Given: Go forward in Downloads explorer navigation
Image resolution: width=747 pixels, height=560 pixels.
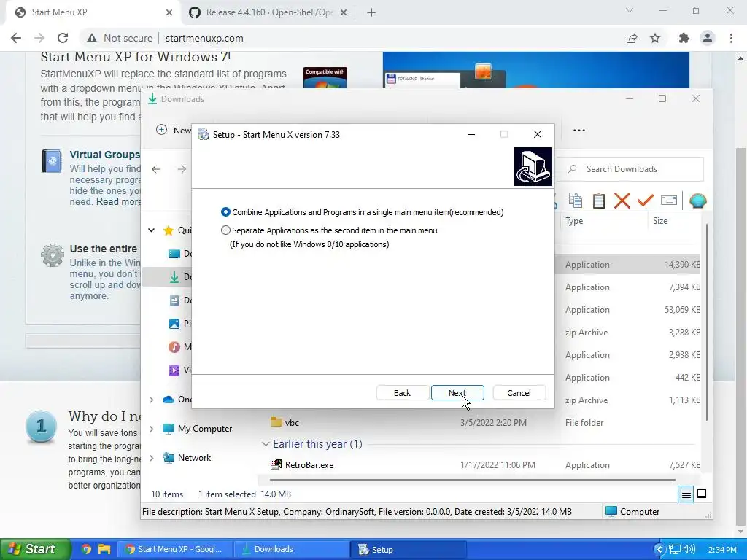Looking at the screenshot, I should click(182, 169).
